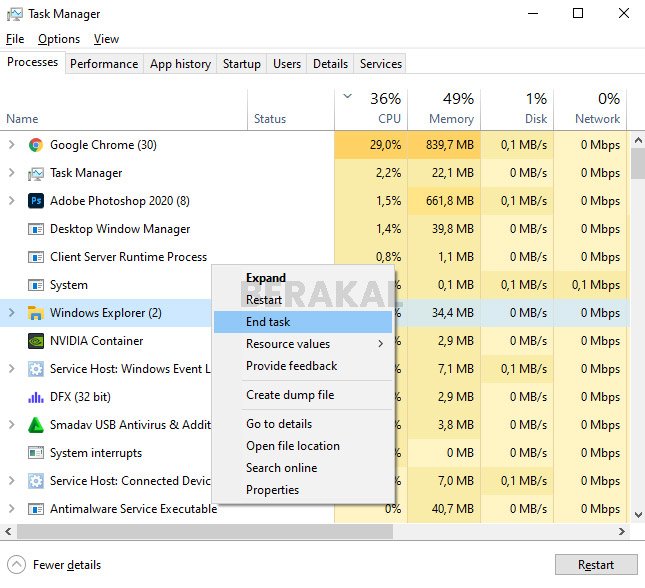Viewport: 645px width, 588px height.
Task: Click the System interrupts icon
Action: [36, 453]
